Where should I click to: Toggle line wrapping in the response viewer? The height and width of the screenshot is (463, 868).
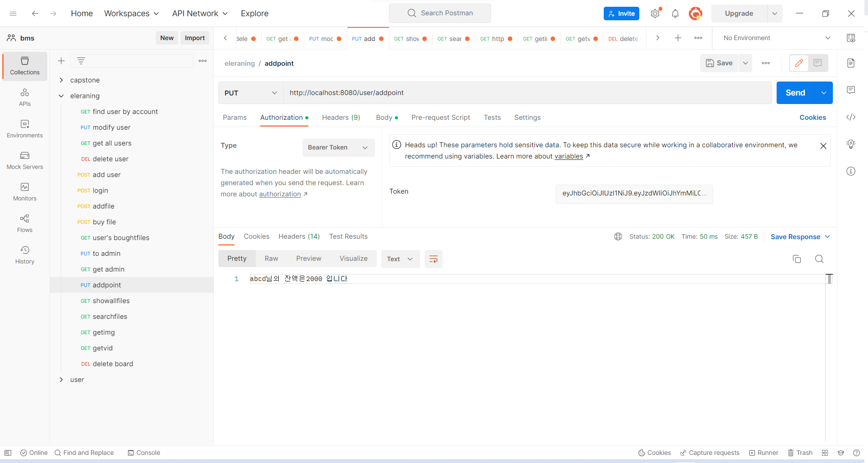coord(433,259)
